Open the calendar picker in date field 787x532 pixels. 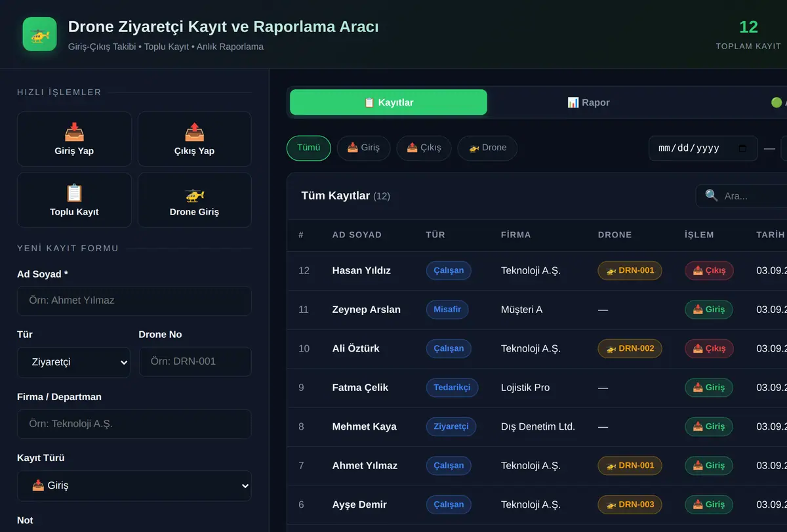click(x=742, y=148)
